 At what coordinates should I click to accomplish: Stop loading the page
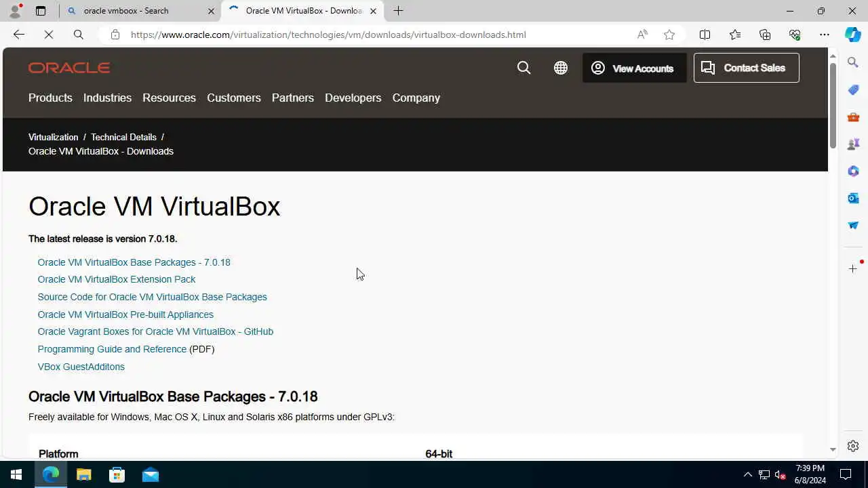click(49, 35)
